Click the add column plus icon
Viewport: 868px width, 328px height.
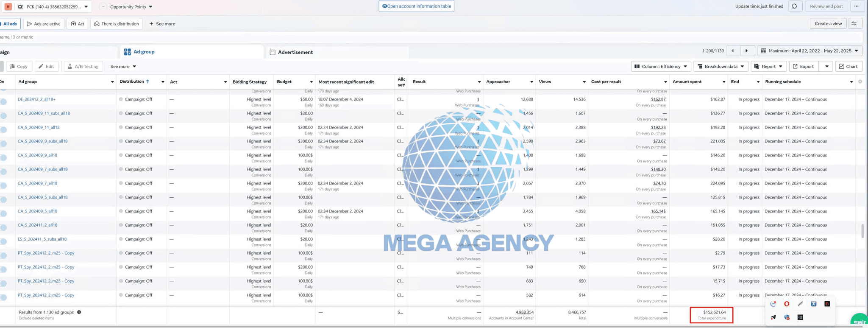(x=860, y=81)
